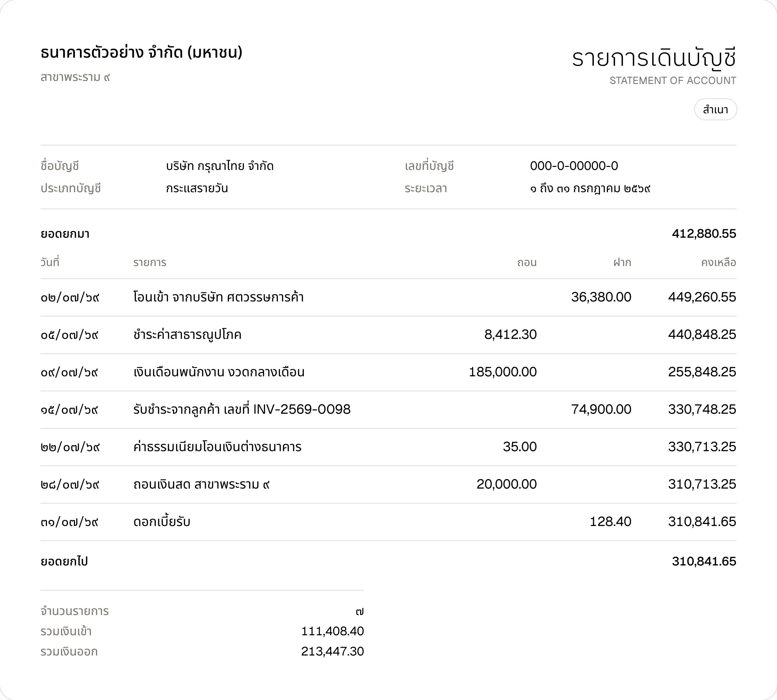Click the 20,000.00 cash withdrawal amount
The height and width of the screenshot is (700, 777).
click(x=507, y=484)
